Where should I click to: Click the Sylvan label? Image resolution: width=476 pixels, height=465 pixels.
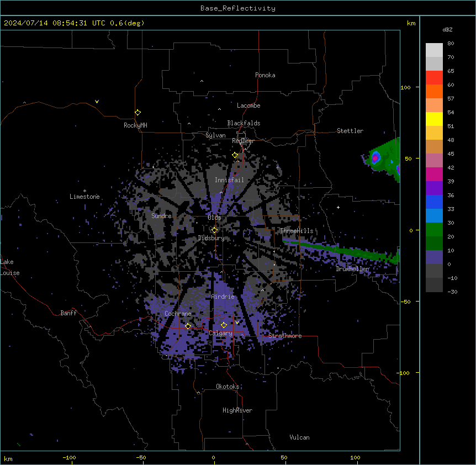(215, 135)
